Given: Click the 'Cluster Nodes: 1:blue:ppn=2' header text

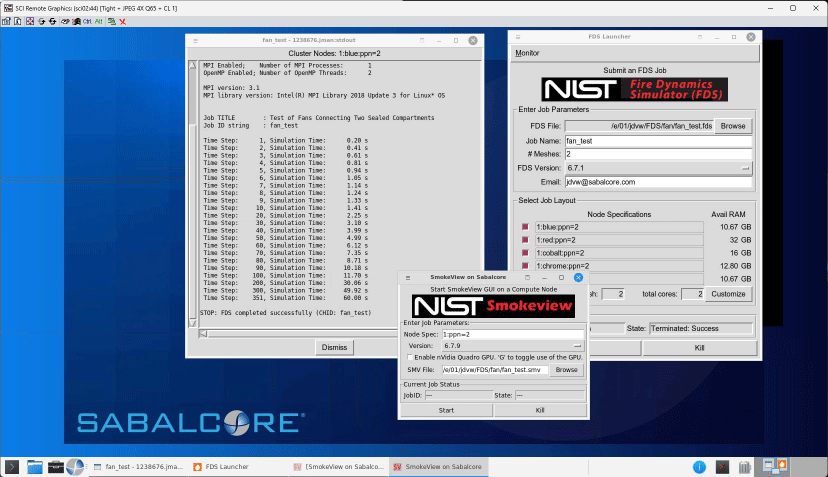Looking at the screenshot, I should click(x=334, y=53).
